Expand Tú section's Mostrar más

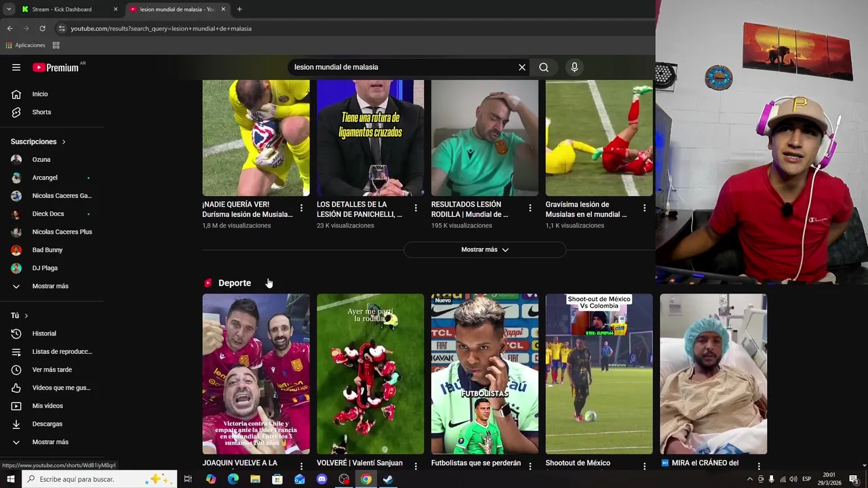point(52,442)
